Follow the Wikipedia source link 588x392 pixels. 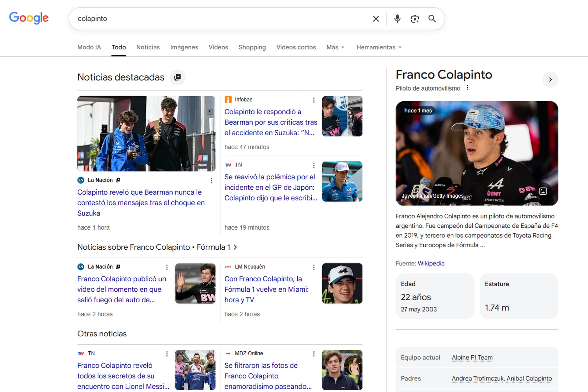(431, 263)
